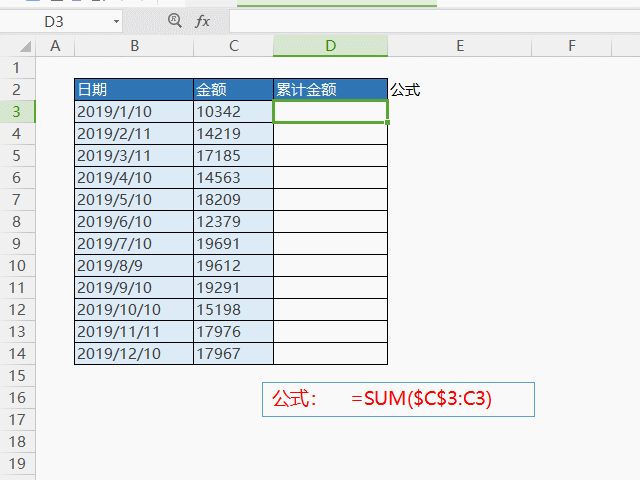This screenshot has height=480, width=640.
Task: Click the 公式 label in cell E2
Action: pos(405,90)
